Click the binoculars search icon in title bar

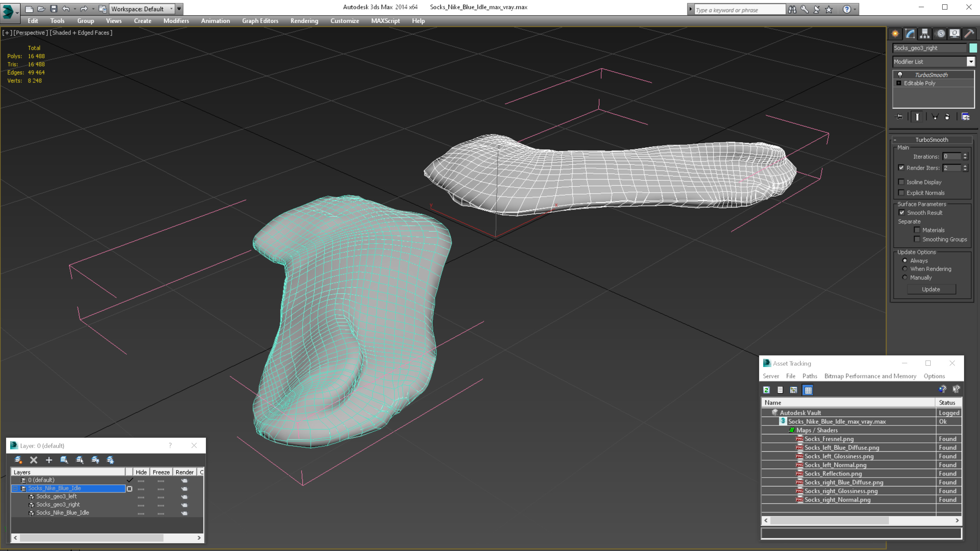[x=792, y=9]
